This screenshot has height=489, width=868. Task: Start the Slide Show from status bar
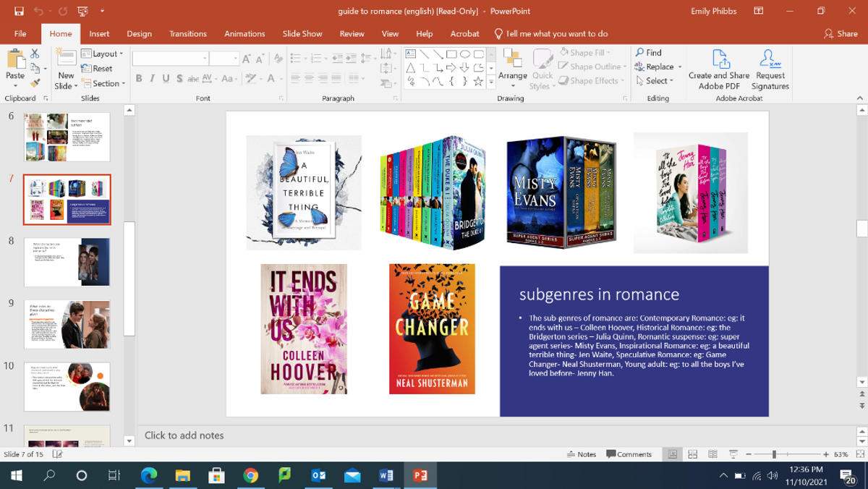[733, 454]
